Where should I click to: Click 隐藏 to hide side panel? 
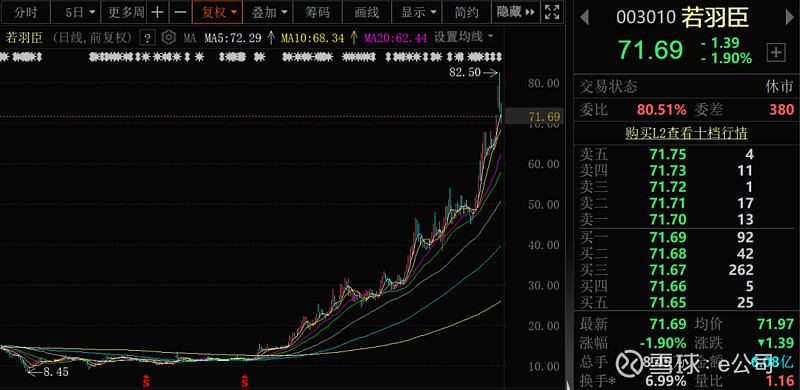(x=516, y=12)
